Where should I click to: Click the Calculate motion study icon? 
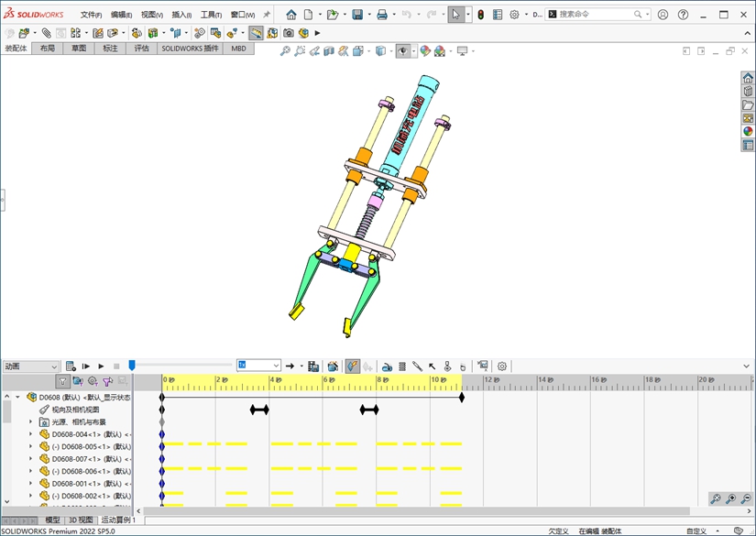70,366
